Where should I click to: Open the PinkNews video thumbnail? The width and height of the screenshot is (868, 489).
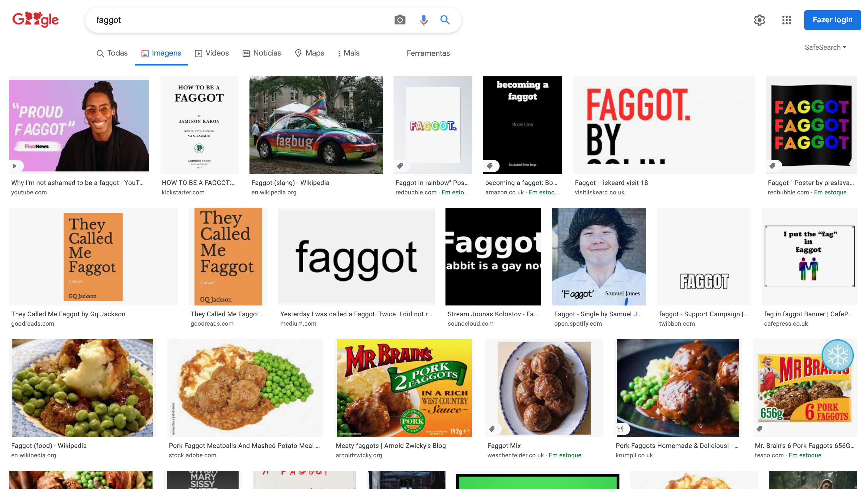coord(79,125)
